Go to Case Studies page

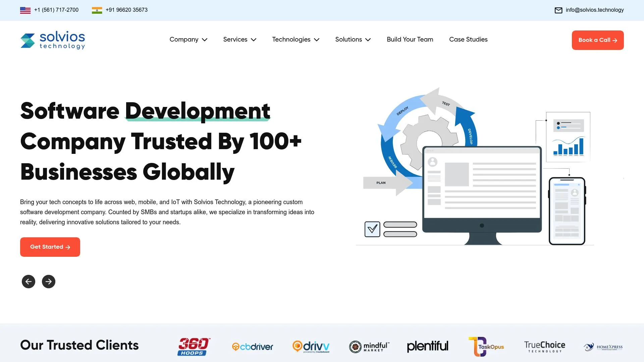pyautogui.click(x=468, y=40)
